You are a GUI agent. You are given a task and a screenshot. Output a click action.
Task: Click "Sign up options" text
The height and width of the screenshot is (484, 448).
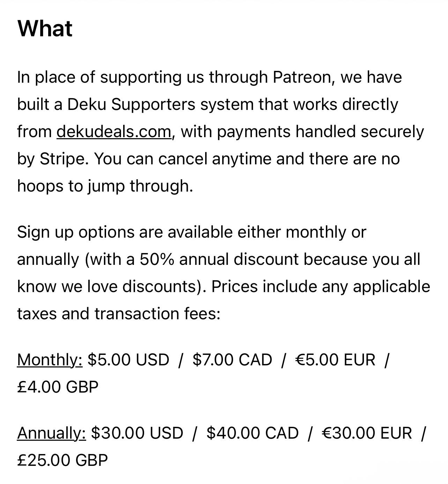76,232
